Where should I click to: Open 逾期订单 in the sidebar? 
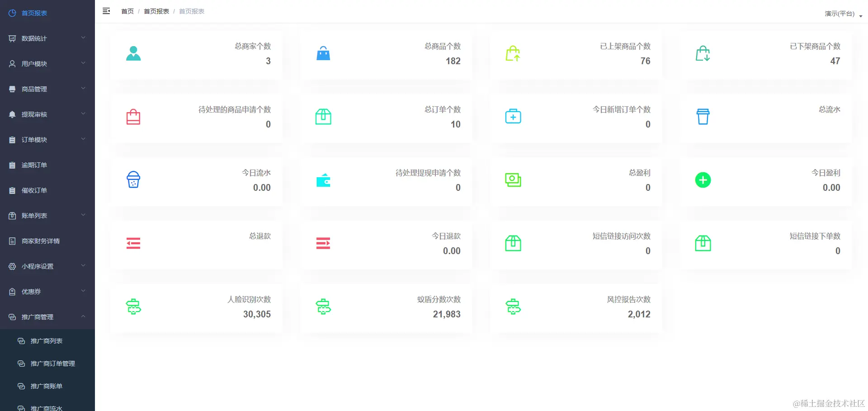[x=47, y=165]
